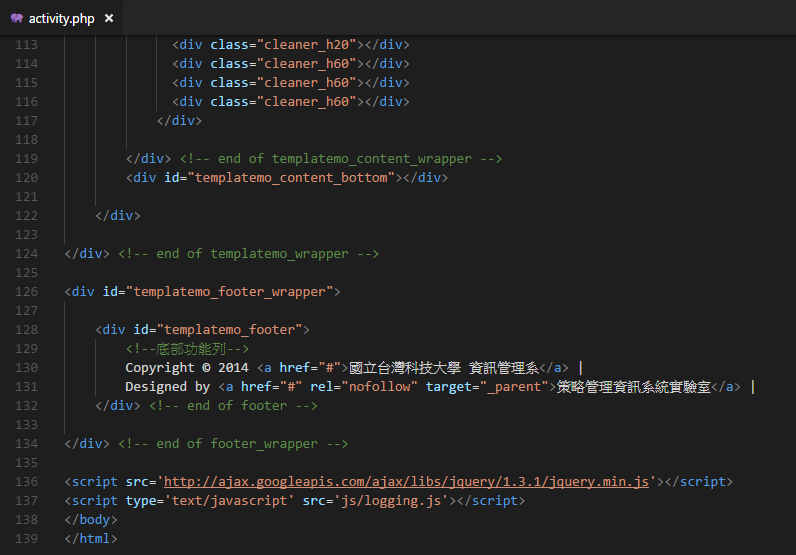
Task: Click "templatemo_content_bottom" id value
Action: point(291,178)
